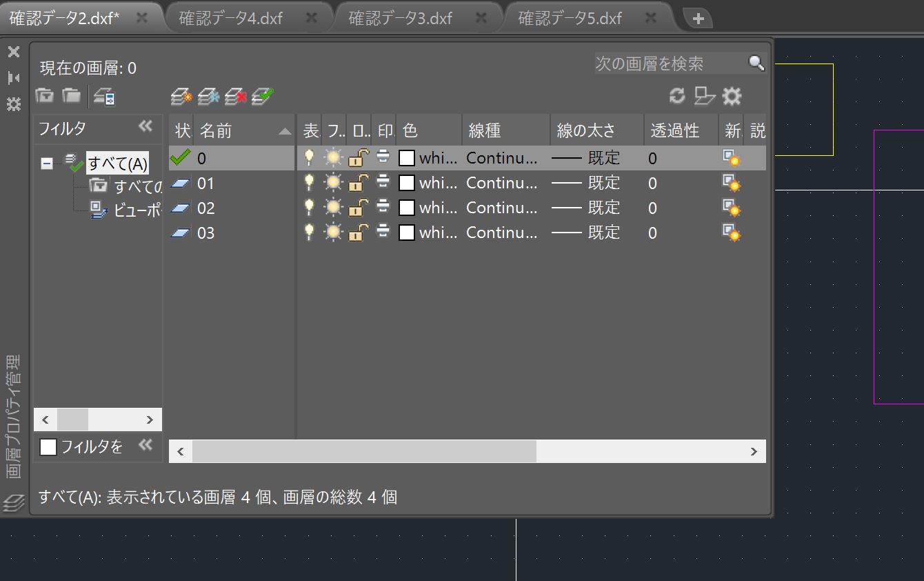Sort by 名前 column header arrow
This screenshot has height=581, width=924.
(285, 131)
